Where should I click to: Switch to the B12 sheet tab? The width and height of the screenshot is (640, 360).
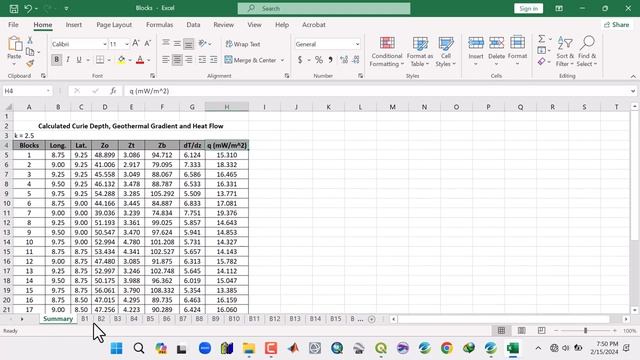275,319
